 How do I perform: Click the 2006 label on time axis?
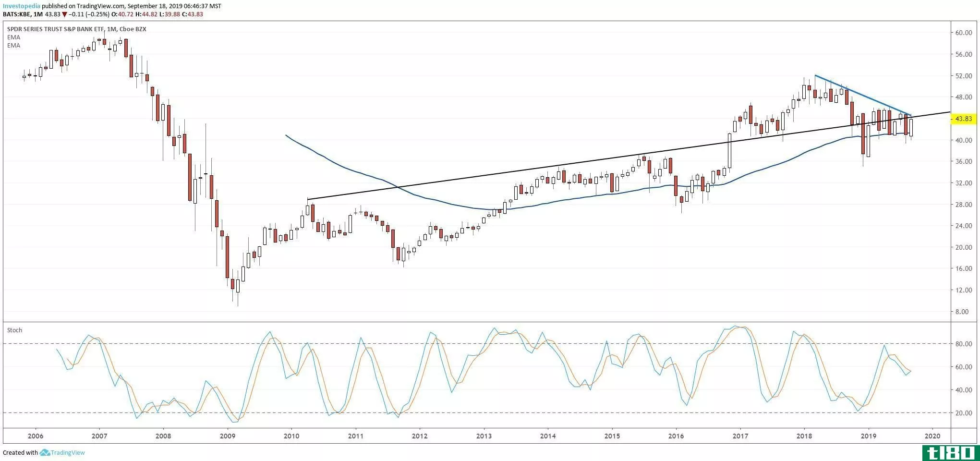pos(35,436)
